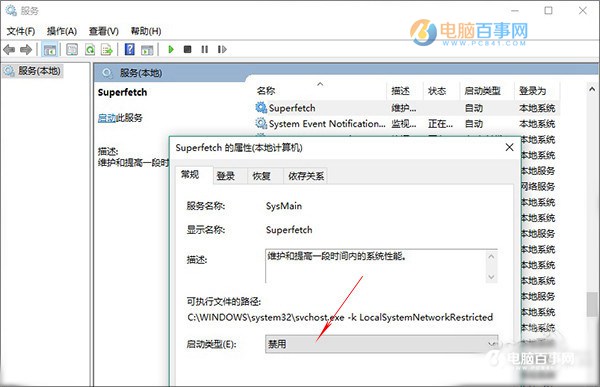Click the services list vertical scrollbar thumb
The image size is (600, 387).
(592, 305)
